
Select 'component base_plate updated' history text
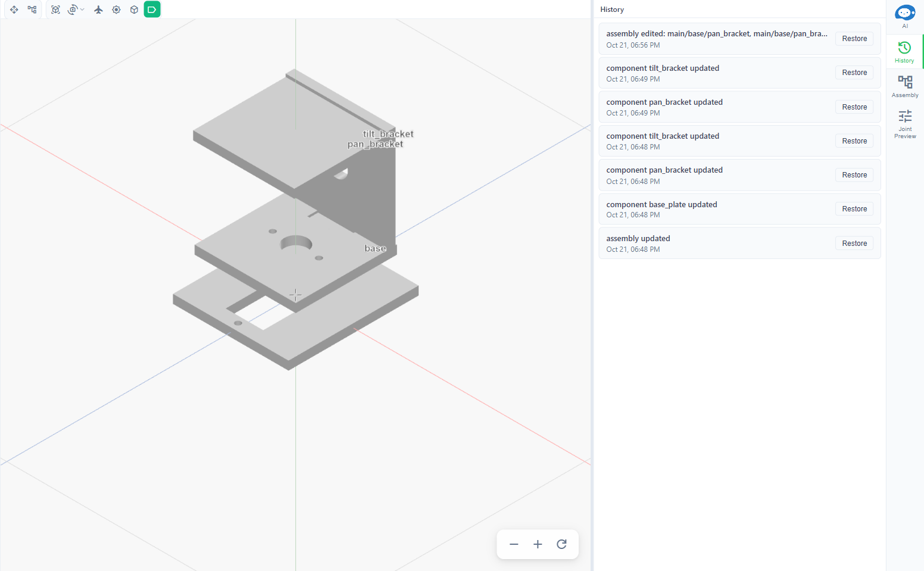click(x=661, y=204)
